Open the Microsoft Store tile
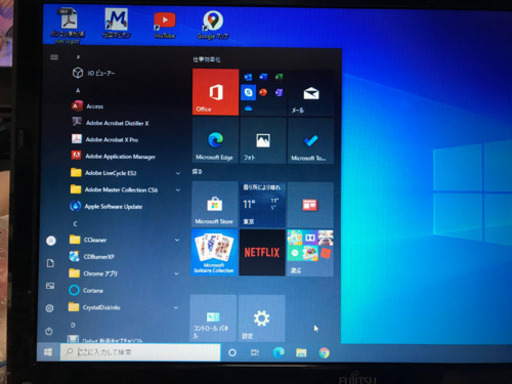This screenshot has height=384, width=512. coord(215,204)
